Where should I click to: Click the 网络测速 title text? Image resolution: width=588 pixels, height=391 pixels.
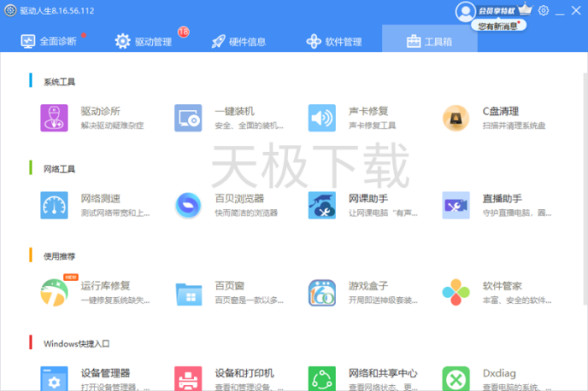click(101, 199)
